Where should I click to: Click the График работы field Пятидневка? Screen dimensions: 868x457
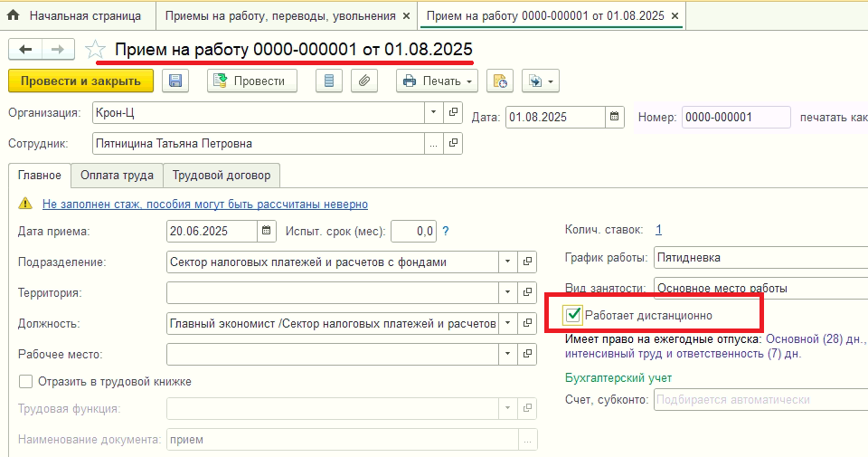click(x=760, y=258)
